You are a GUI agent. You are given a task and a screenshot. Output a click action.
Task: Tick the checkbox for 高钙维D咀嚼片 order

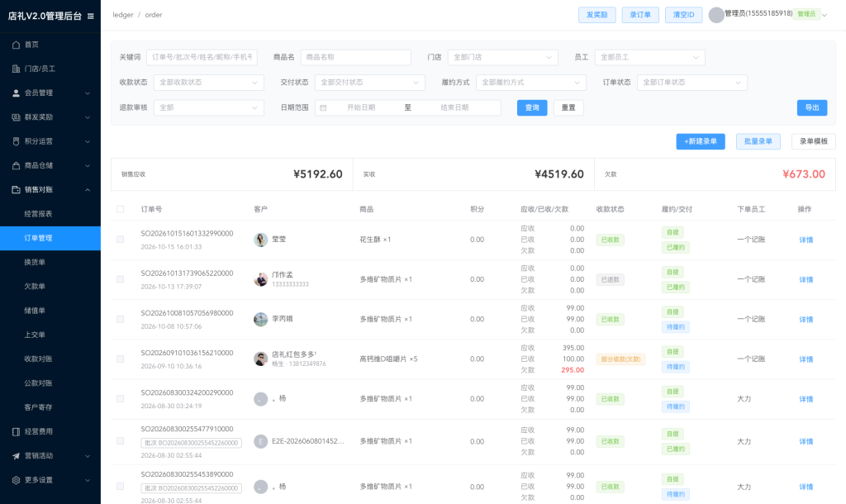(x=121, y=359)
